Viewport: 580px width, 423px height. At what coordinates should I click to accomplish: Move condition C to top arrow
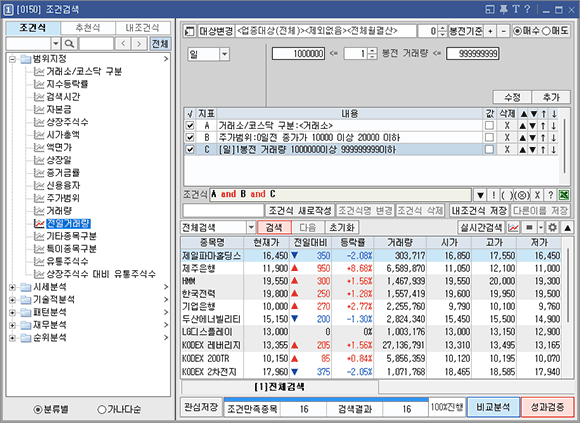tap(543, 149)
